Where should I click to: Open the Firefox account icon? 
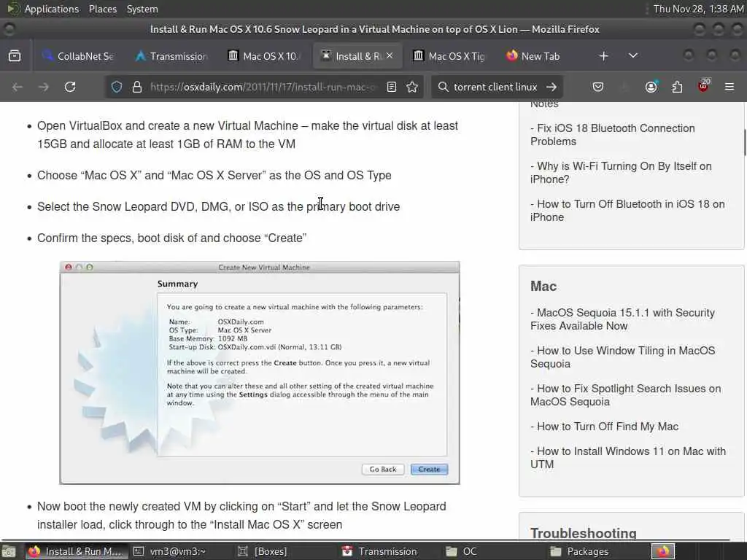[x=651, y=87]
